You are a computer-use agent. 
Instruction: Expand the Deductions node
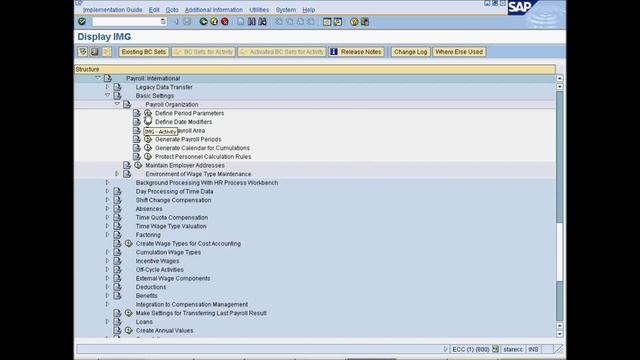pos(107,287)
